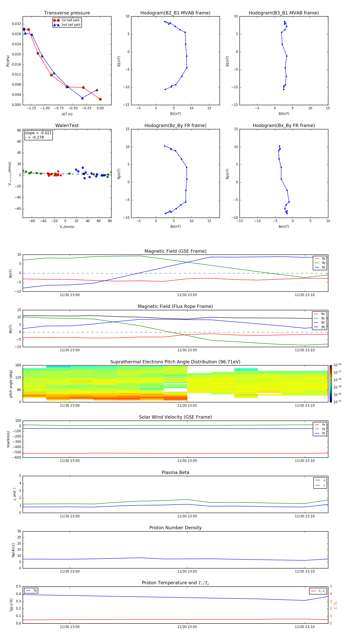Image resolution: width=351 pixels, height=644 pixels.
Task: Click the red Te/Tp right axis label
Action: [336, 605]
